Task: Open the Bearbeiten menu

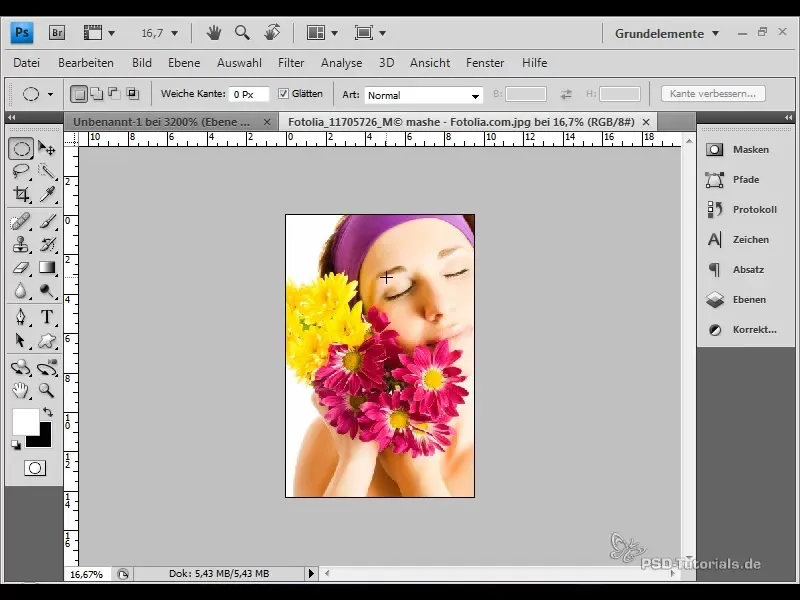Action: tap(86, 63)
